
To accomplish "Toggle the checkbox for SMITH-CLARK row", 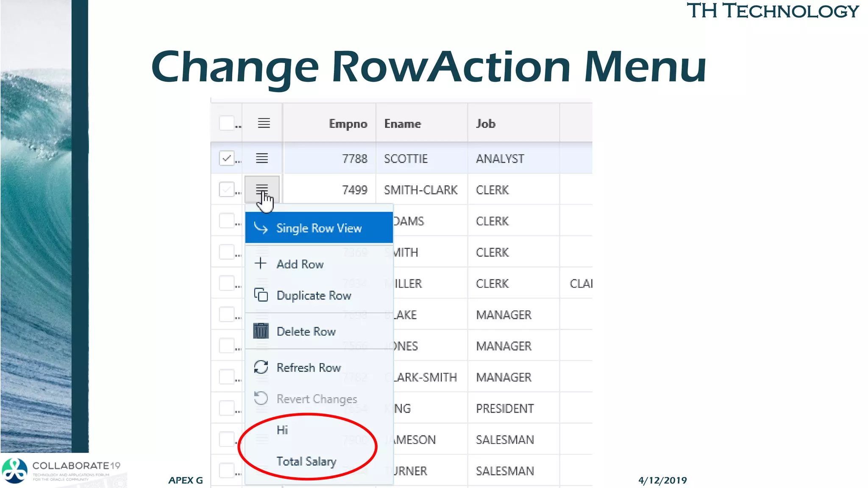I will (x=227, y=189).
